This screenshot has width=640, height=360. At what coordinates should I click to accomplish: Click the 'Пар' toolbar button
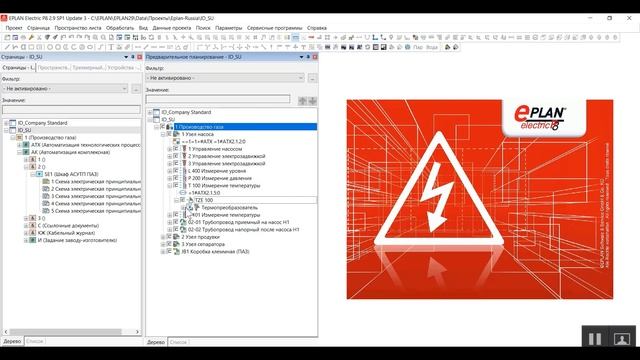coord(418,47)
